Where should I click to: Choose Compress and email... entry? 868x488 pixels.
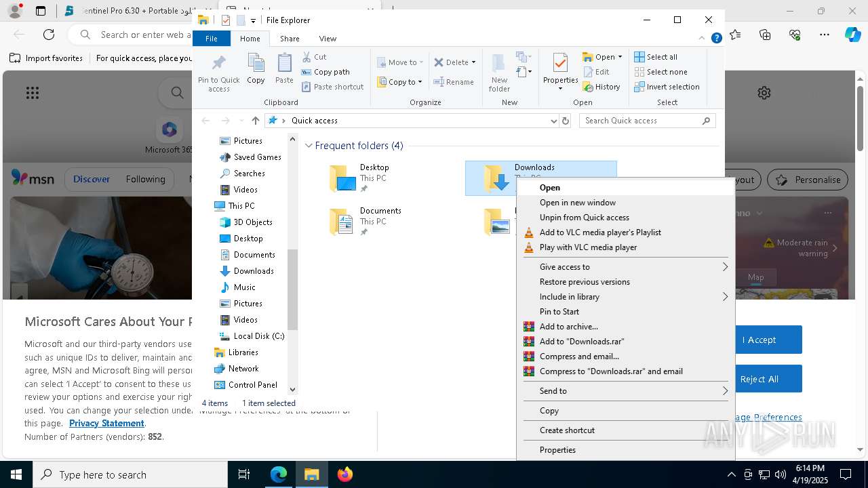(625, 357)
